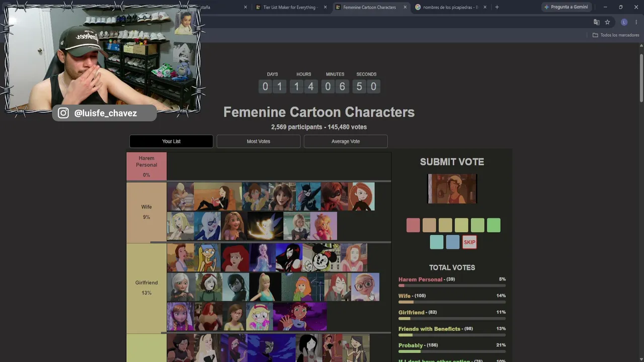Click the Princess Peach thumbnail

(x=324, y=226)
